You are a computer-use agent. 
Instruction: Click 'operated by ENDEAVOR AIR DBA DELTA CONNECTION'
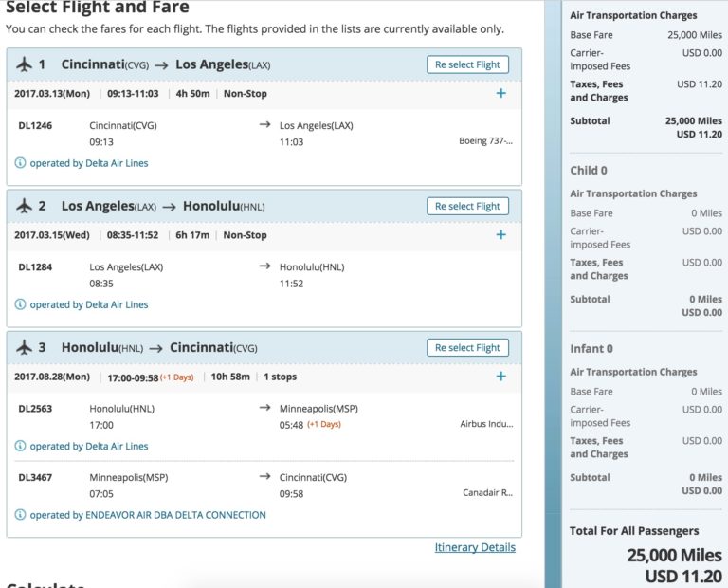click(x=148, y=515)
